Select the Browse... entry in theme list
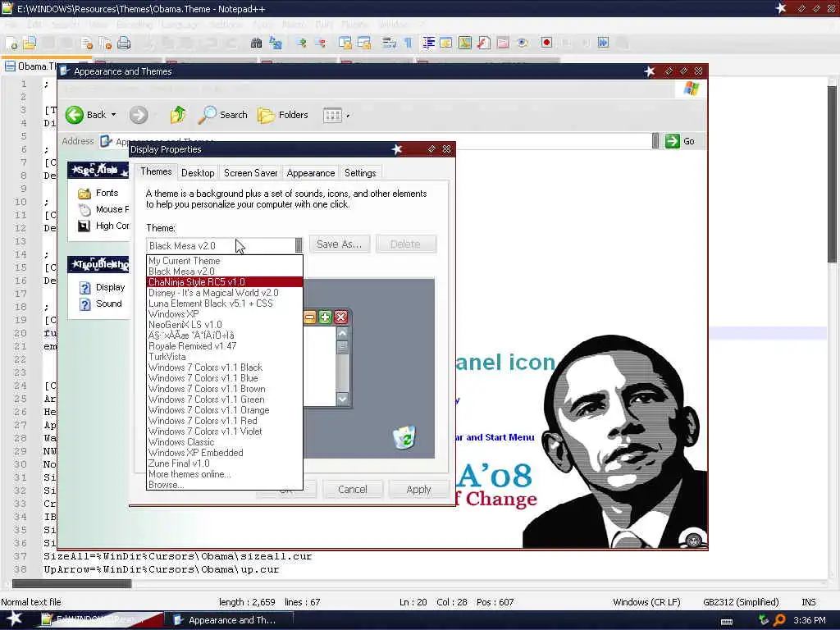 (x=225, y=485)
